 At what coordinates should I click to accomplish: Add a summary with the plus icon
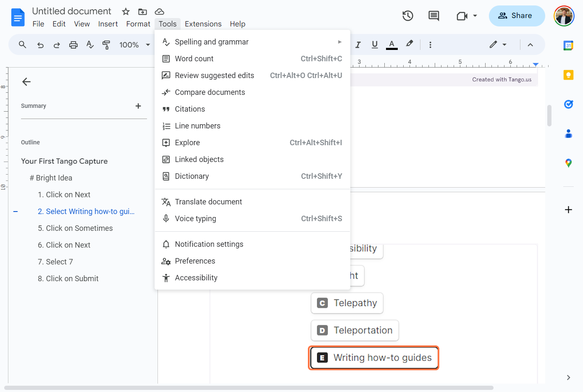[x=138, y=106]
